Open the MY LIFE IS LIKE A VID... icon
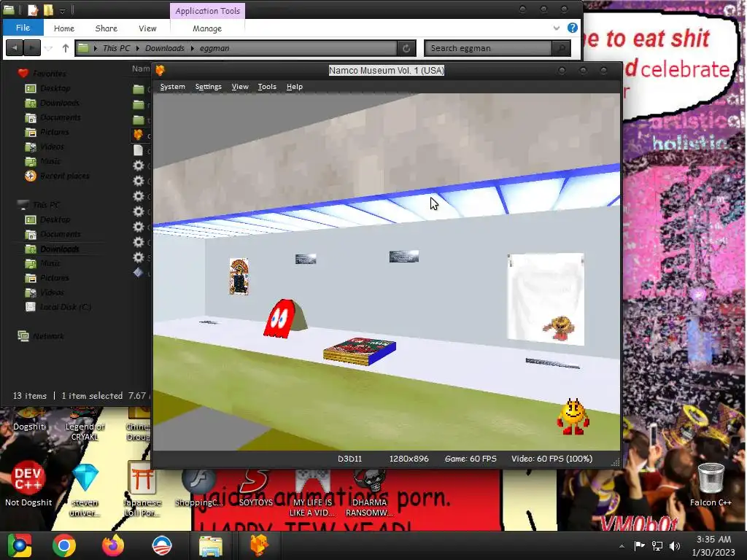The height and width of the screenshot is (560, 747). tap(312, 493)
